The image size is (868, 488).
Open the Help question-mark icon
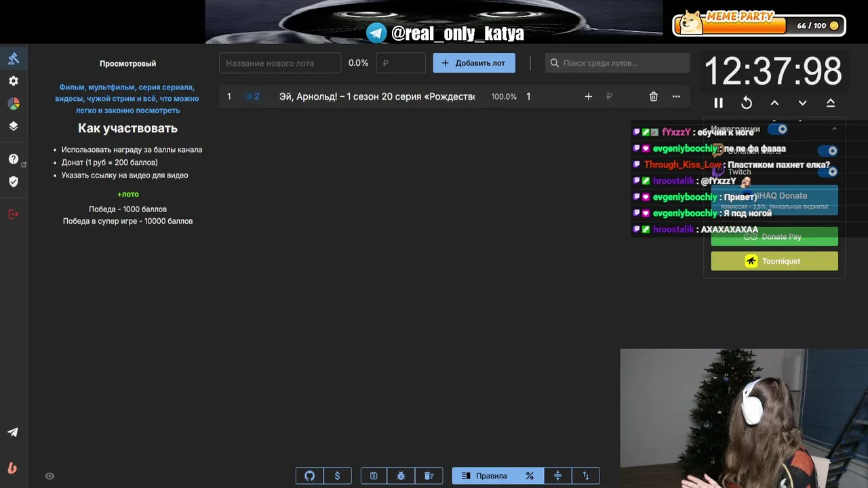pyautogui.click(x=14, y=159)
